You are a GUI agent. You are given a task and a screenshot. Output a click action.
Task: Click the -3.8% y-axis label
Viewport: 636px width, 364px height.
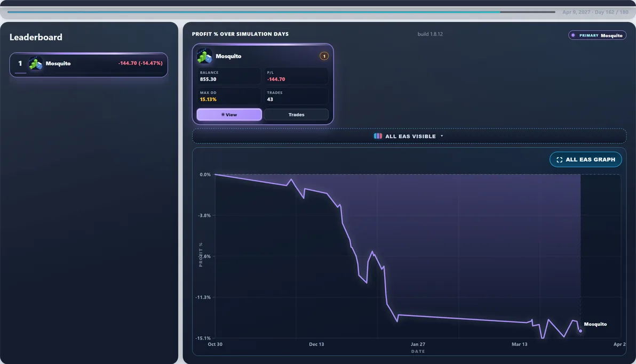click(204, 215)
